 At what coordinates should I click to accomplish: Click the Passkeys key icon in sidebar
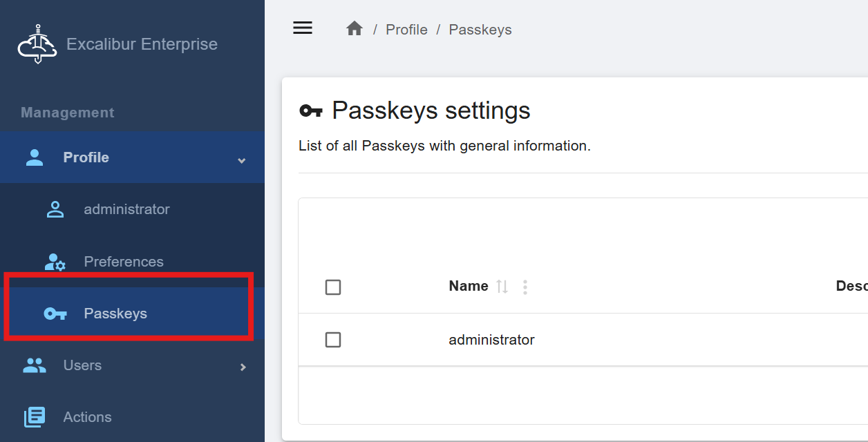[55, 314]
